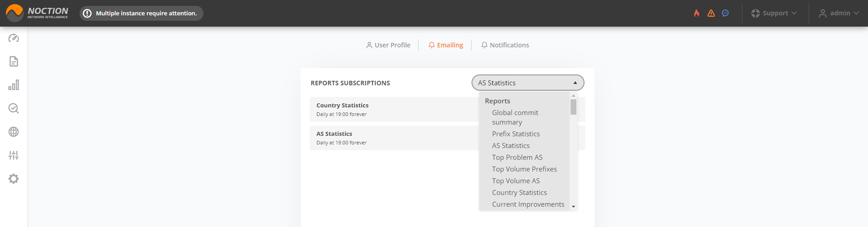Open the bar chart graphs sidebar icon
Image resolution: width=868 pixels, height=227 pixels.
click(x=14, y=85)
